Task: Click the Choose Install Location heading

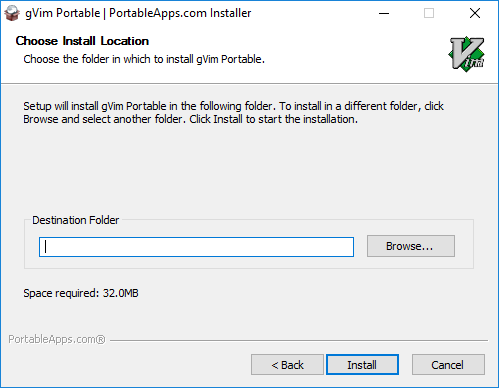Action: point(82,41)
